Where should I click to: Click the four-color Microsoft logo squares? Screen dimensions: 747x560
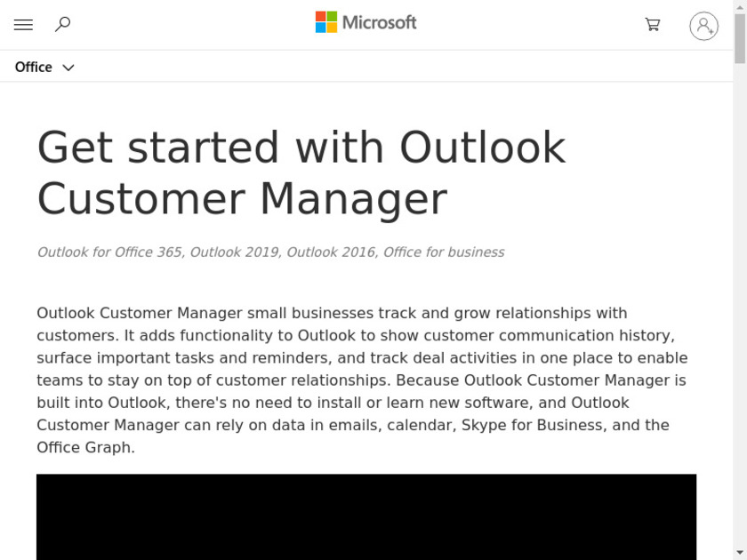(326, 22)
